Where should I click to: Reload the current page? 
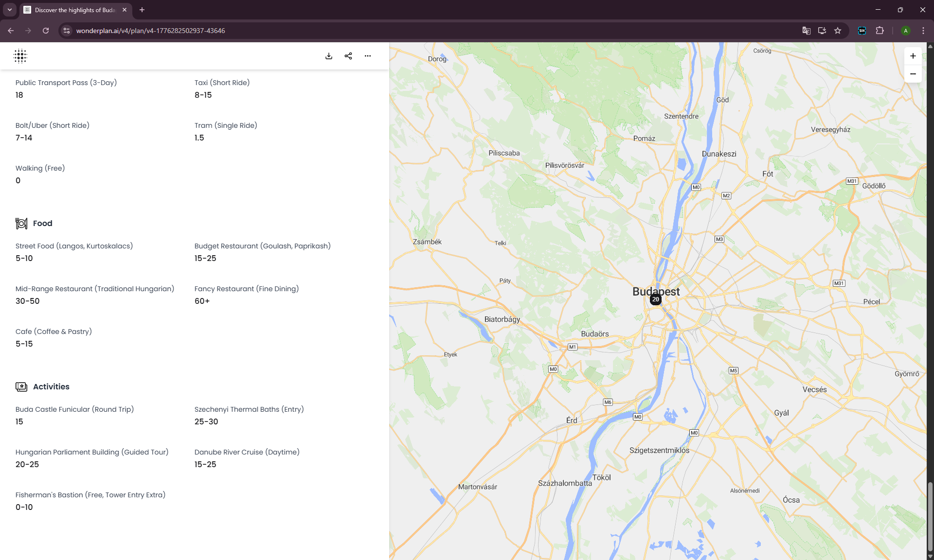point(46,31)
